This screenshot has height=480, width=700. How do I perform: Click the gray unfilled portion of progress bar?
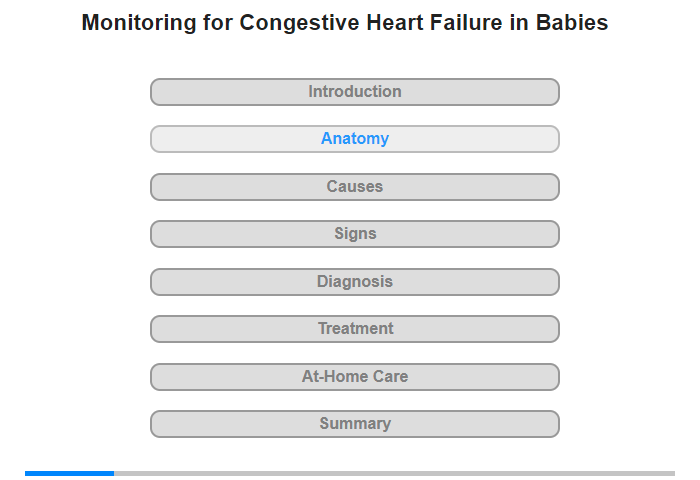[394, 473]
